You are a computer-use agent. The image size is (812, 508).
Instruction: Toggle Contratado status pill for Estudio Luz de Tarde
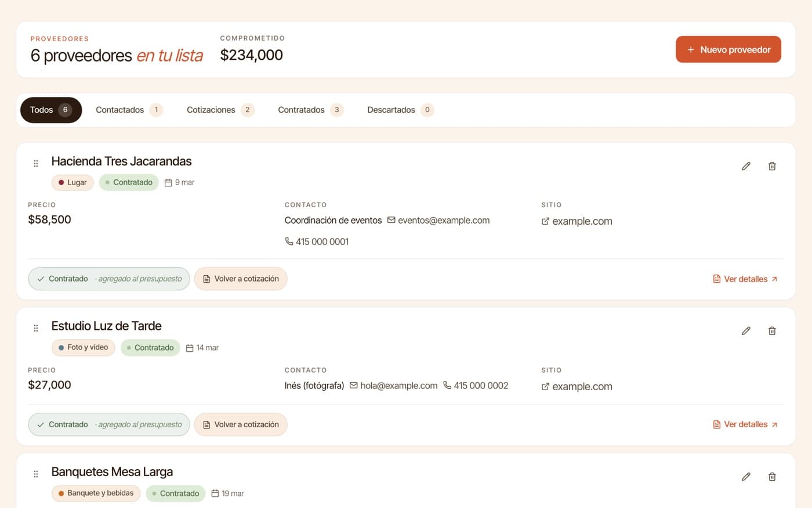(109, 424)
